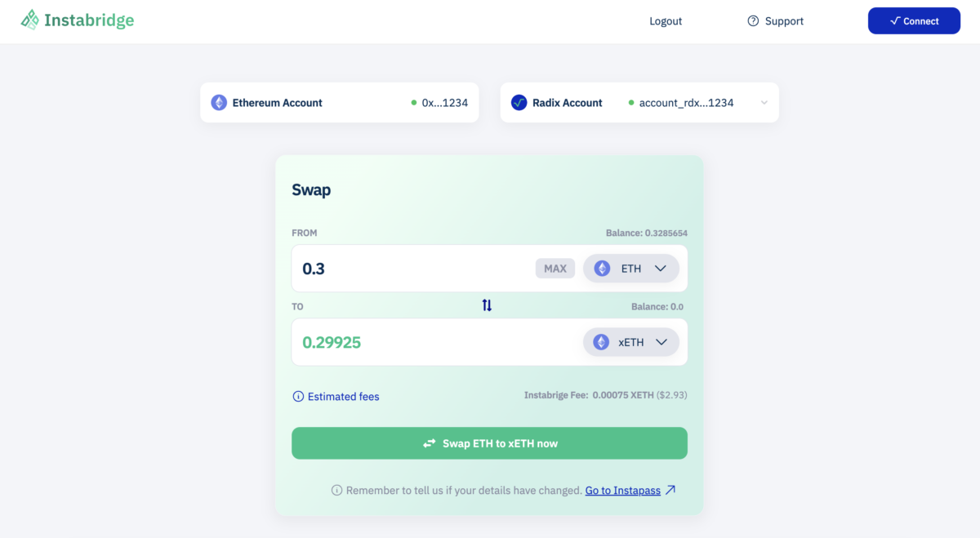Click the Connect button
The image size is (980, 538).
click(x=914, y=21)
